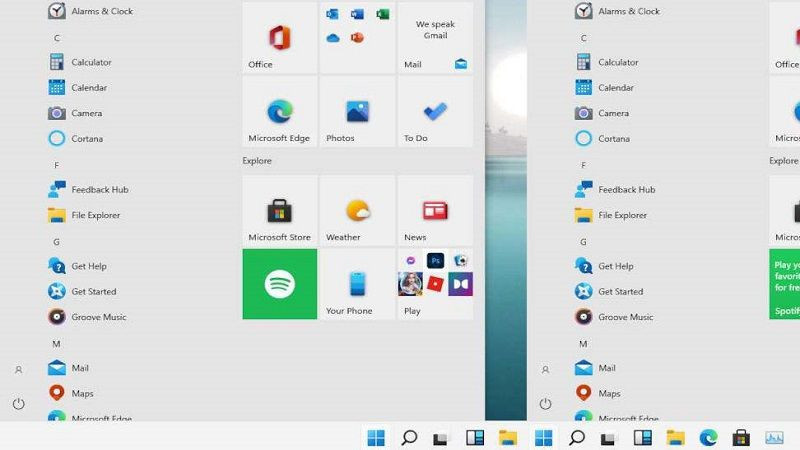The image size is (800, 450).
Task: Open Get Help in left app list
Action: click(77, 266)
